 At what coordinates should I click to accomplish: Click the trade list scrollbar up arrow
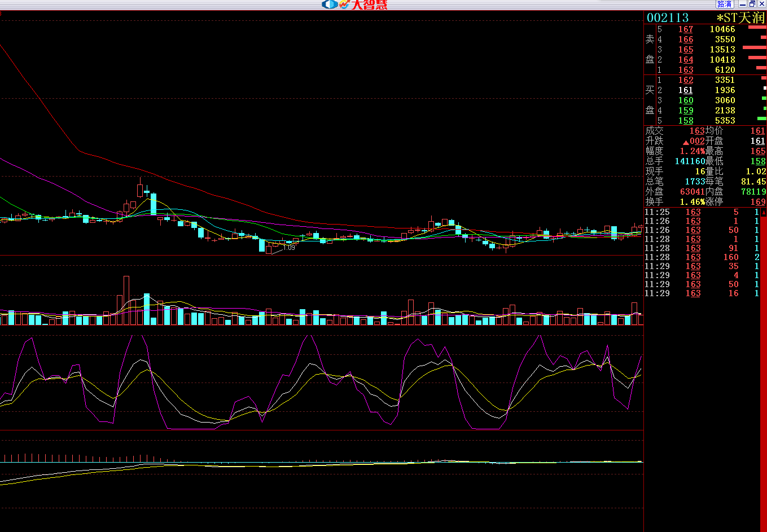coord(764,213)
